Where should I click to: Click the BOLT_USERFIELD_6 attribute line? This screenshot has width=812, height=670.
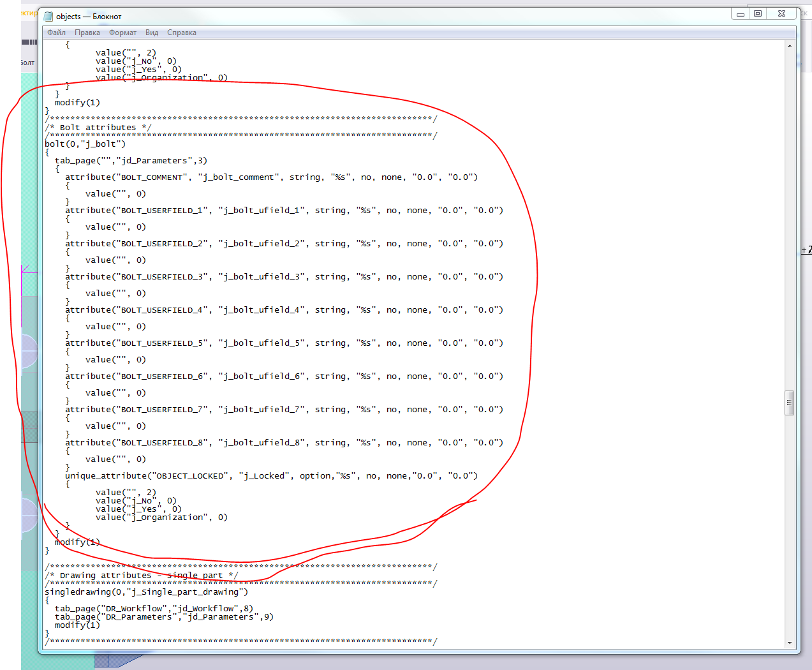[284, 376]
